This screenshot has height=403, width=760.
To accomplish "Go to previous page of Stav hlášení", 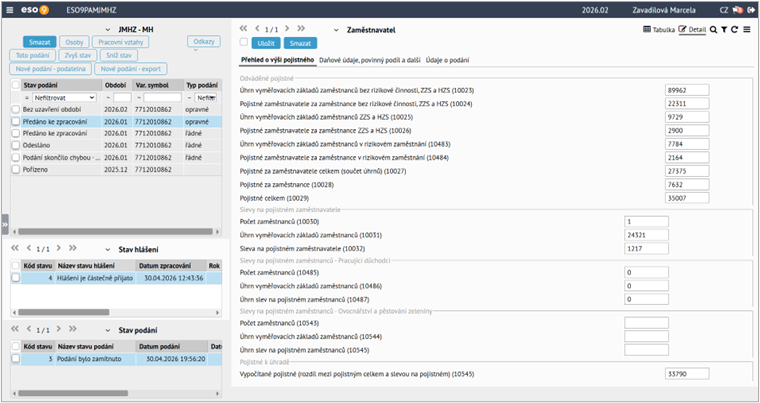I will click(29, 248).
